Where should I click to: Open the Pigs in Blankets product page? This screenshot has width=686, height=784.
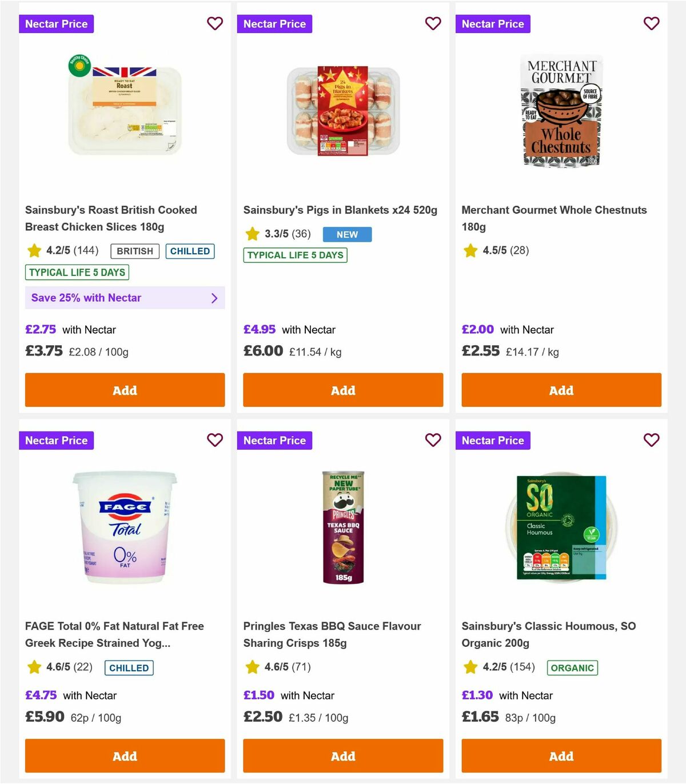tap(341, 210)
